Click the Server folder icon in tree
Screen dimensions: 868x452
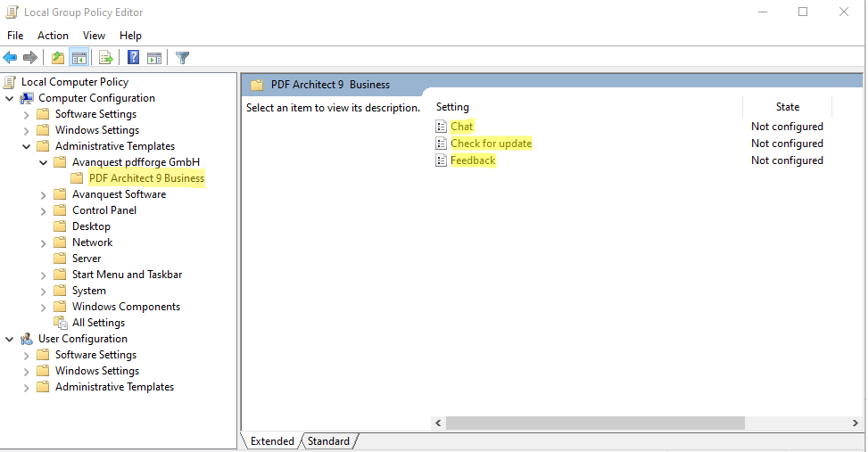pyautogui.click(x=60, y=259)
